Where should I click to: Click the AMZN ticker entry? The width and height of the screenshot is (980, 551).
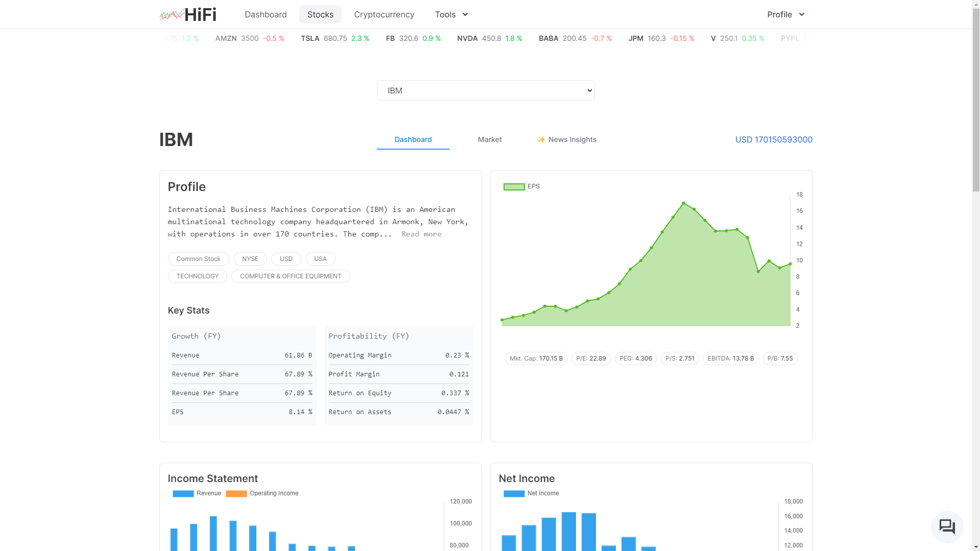pos(250,38)
